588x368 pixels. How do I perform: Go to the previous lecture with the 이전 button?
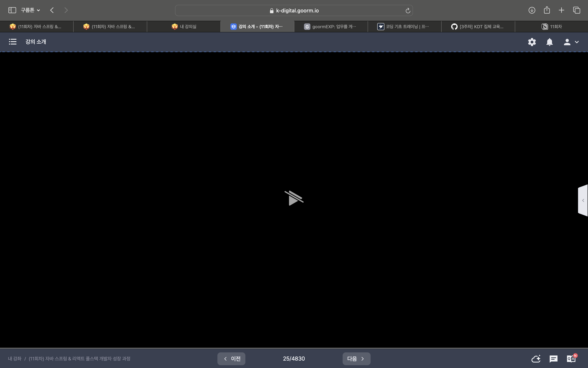(231, 359)
